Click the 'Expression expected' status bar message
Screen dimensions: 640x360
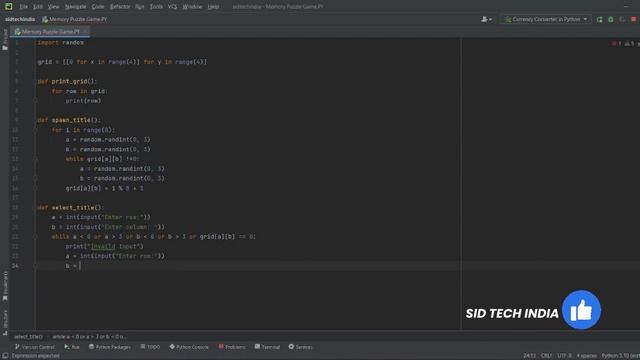(x=36, y=356)
